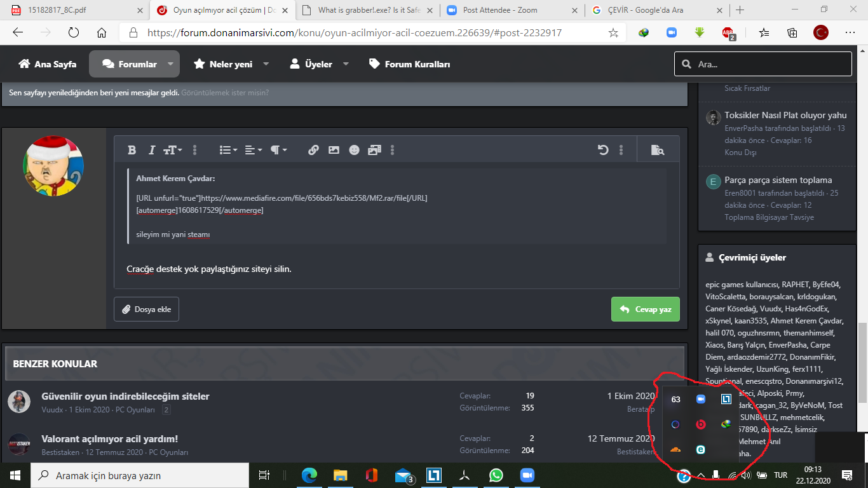The width and height of the screenshot is (868, 488).
Task: Click the media gallery icon in the editor
Action: tap(374, 150)
